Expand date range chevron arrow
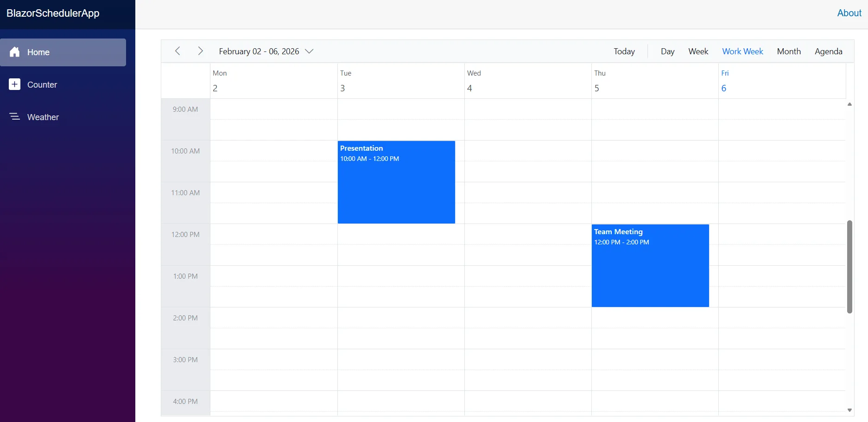The height and width of the screenshot is (422, 868). [x=309, y=51]
